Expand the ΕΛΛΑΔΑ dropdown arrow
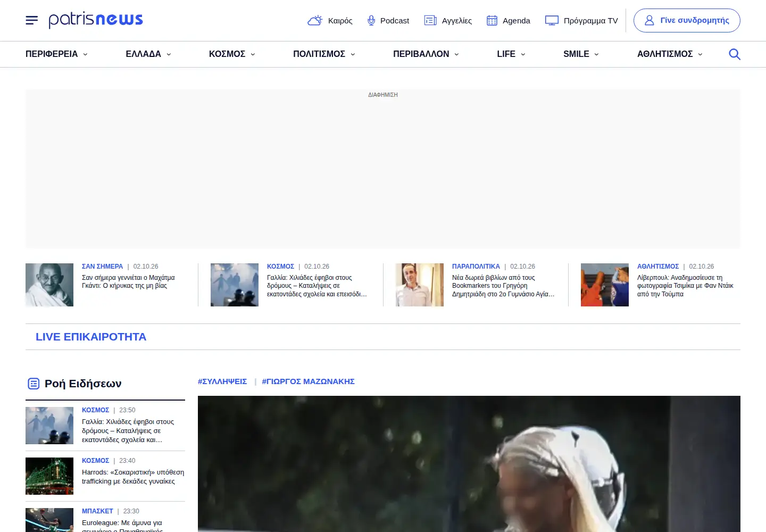The image size is (766, 532). coord(169,54)
